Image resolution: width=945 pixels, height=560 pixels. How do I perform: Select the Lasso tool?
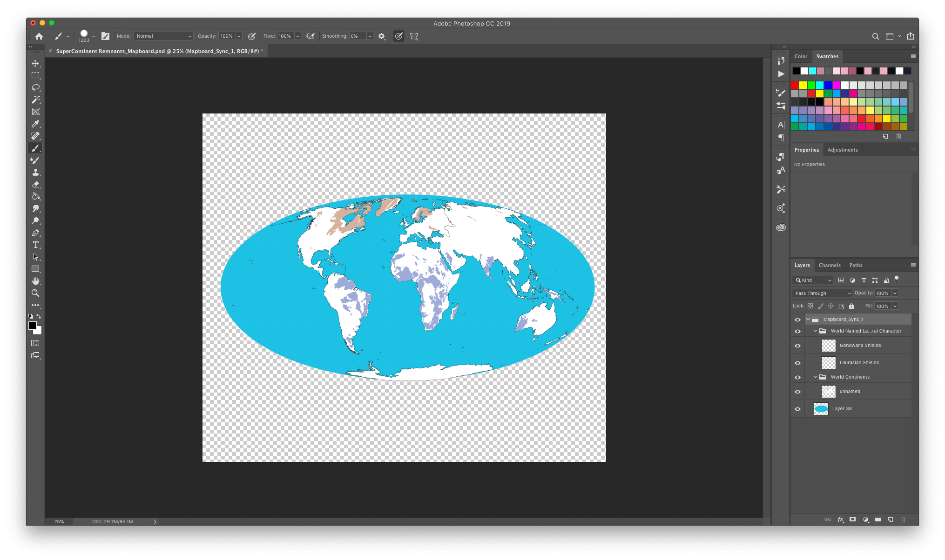(35, 87)
